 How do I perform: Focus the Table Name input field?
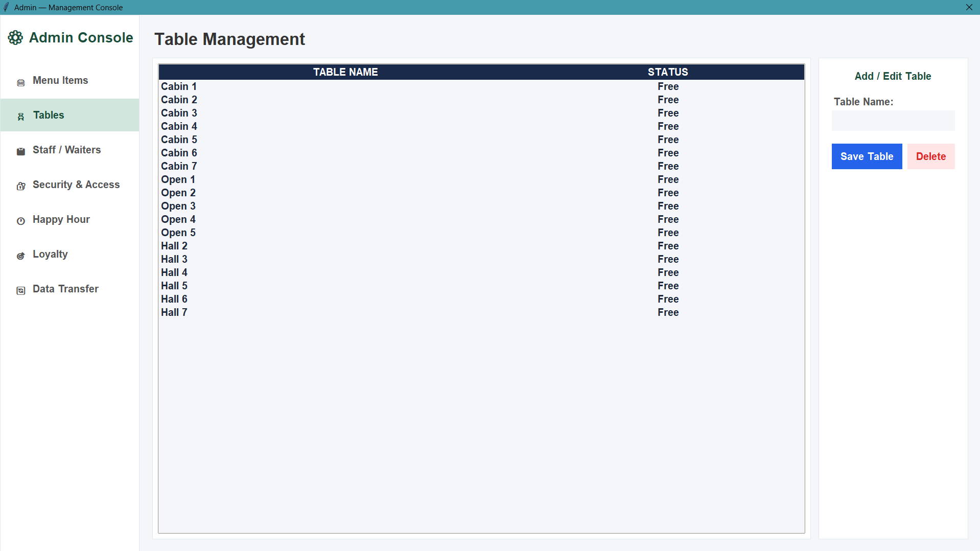(893, 121)
